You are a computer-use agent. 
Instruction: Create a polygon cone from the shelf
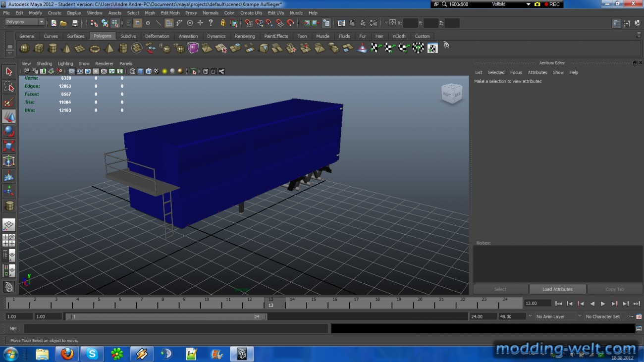[x=66, y=48]
